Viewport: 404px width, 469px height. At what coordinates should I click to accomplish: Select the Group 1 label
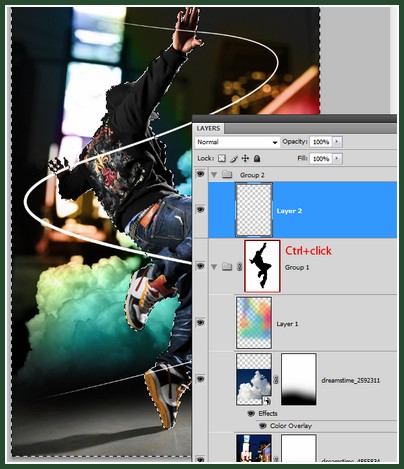point(297,268)
